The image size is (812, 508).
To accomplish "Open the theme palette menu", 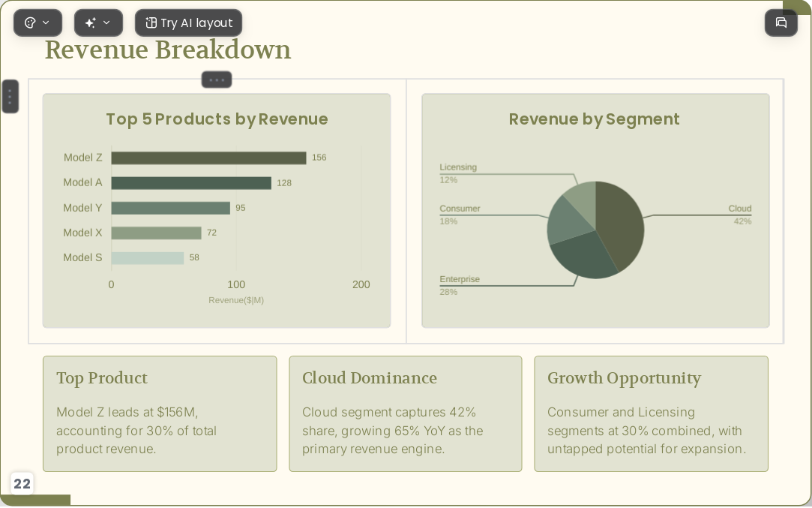I will click(37, 23).
